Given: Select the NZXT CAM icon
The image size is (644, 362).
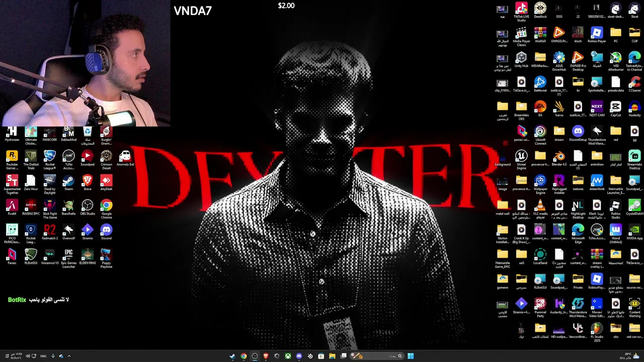Looking at the screenshot, I should tap(597, 109).
